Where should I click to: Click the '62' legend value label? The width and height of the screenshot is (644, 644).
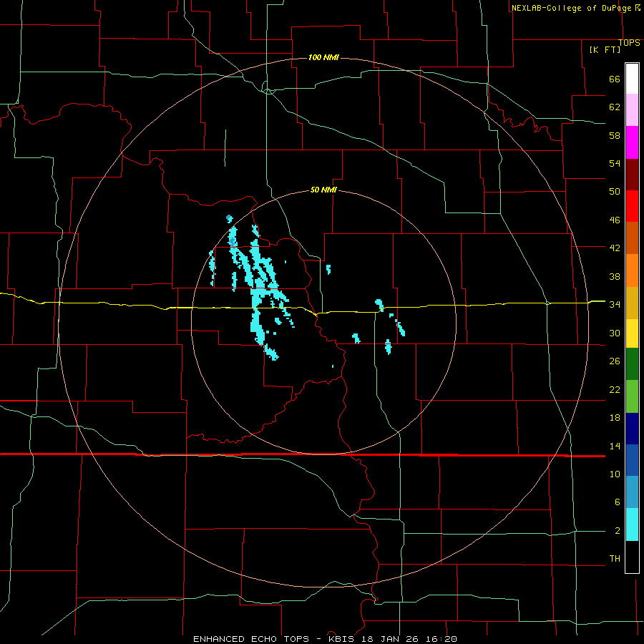click(615, 107)
